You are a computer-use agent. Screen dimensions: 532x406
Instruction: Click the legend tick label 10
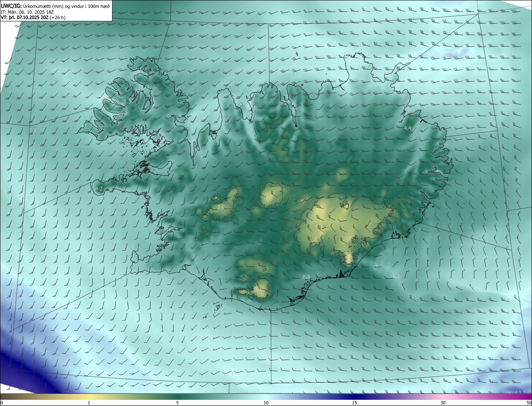pyautogui.click(x=266, y=403)
